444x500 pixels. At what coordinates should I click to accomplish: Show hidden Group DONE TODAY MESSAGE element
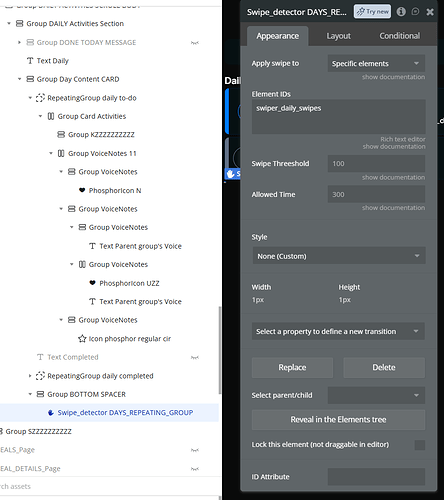click(195, 43)
